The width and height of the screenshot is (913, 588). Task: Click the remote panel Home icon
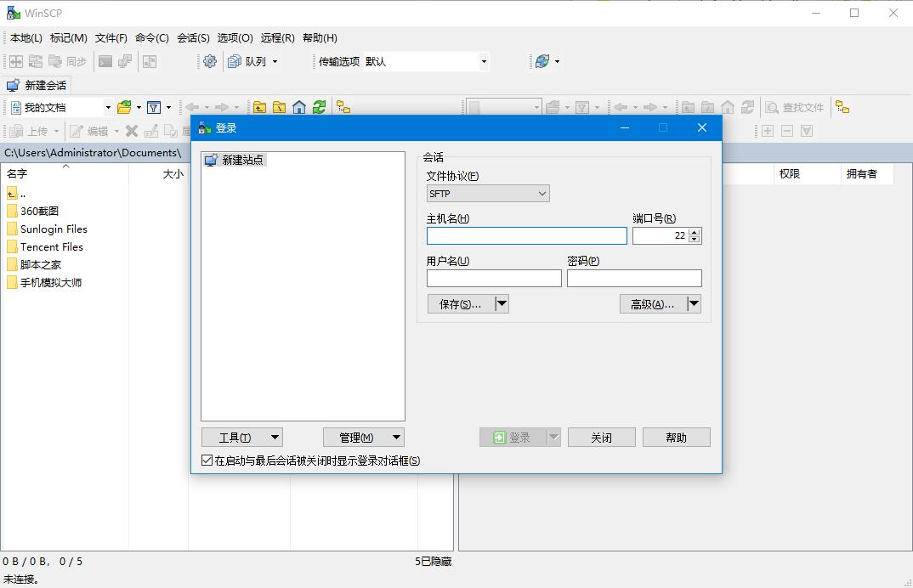click(728, 107)
